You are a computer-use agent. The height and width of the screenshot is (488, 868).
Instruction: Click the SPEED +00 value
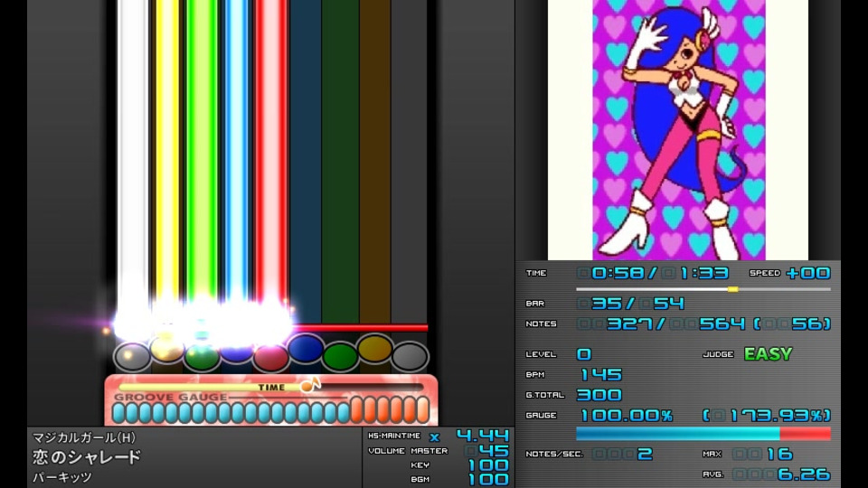pyautogui.click(x=807, y=273)
